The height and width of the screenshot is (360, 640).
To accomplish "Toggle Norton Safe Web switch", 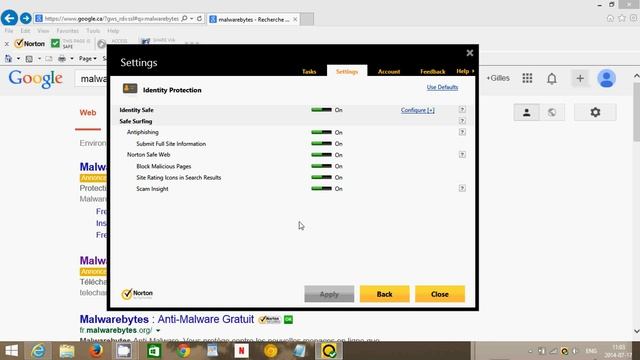I will point(321,155).
